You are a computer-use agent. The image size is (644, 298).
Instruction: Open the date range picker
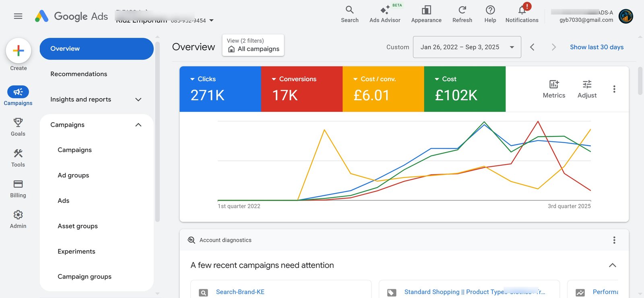tap(467, 47)
